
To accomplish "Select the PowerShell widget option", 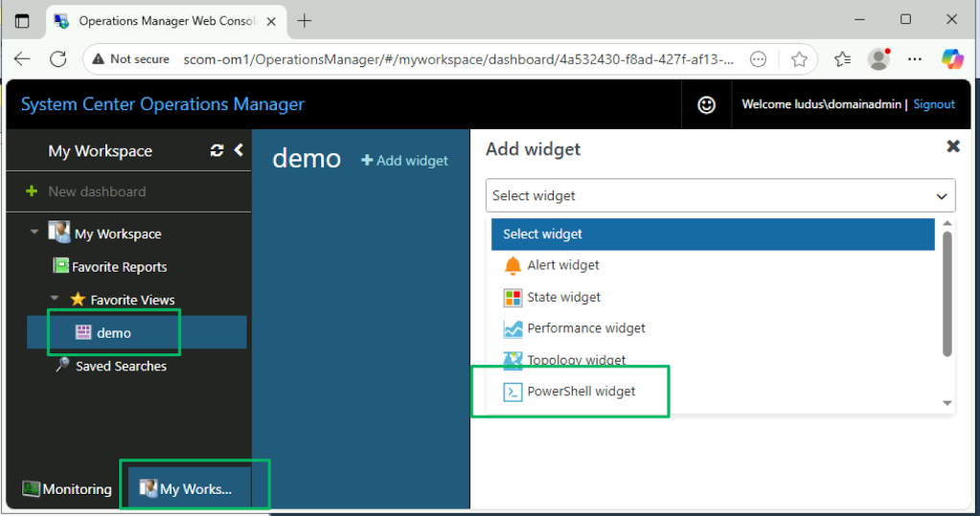I will click(581, 391).
